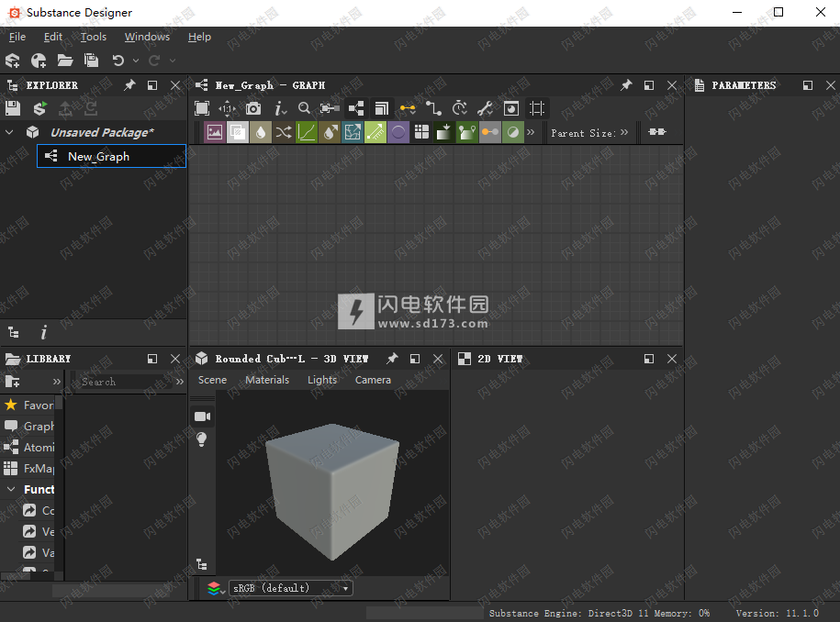
Task: Add an FX-Map node with grid icon
Action: coord(421,132)
